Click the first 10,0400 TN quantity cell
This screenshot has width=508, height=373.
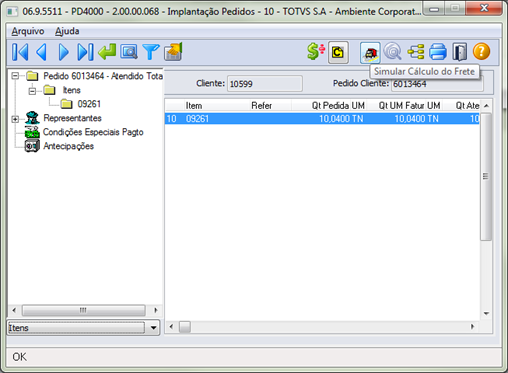pyautogui.click(x=341, y=119)
